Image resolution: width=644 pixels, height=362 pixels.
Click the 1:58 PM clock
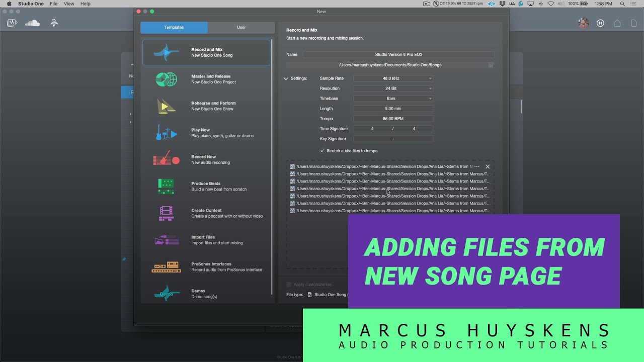[x=603, y=4]
